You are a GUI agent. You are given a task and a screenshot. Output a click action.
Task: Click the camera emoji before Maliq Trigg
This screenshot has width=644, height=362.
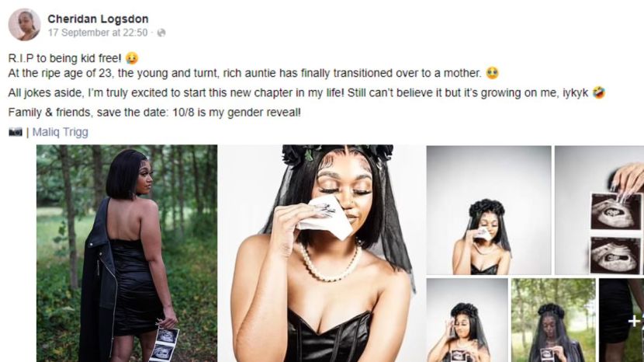[x=16, y=132]
